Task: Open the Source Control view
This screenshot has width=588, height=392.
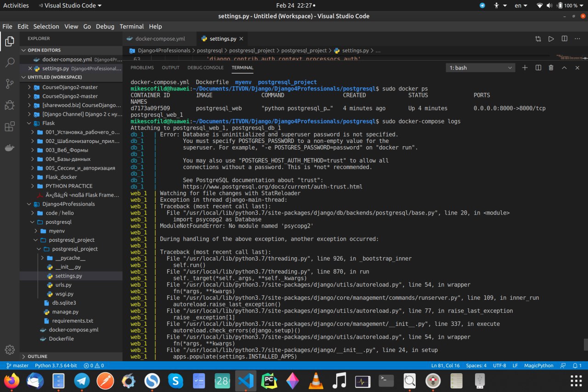Action: point(10,84)
